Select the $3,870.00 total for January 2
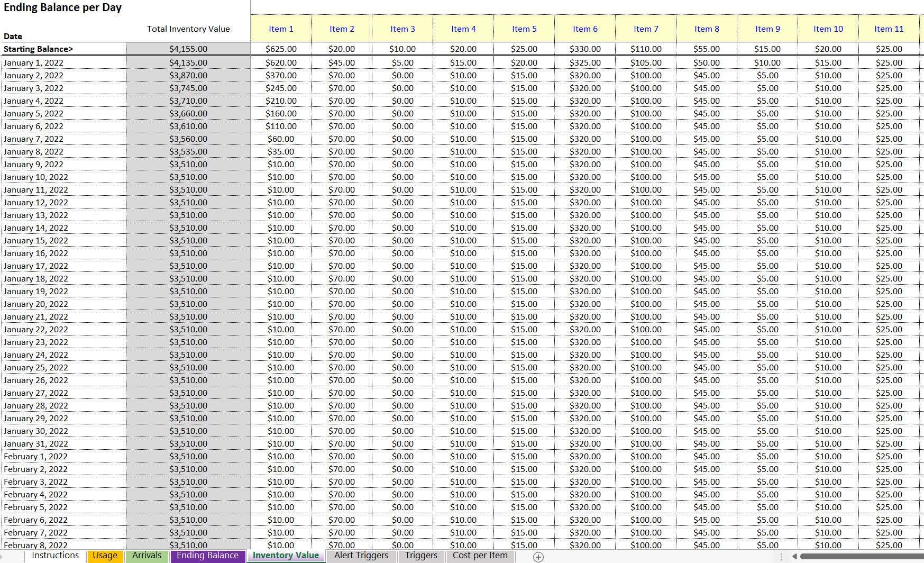The height and width of the screenshot is (563, 924). coord(188,75)
